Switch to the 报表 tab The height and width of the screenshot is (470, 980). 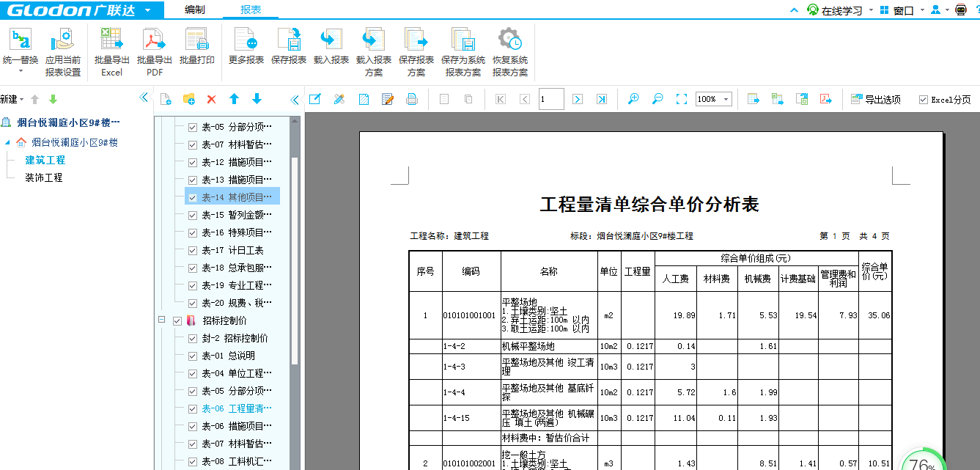[x=251, y=10]
